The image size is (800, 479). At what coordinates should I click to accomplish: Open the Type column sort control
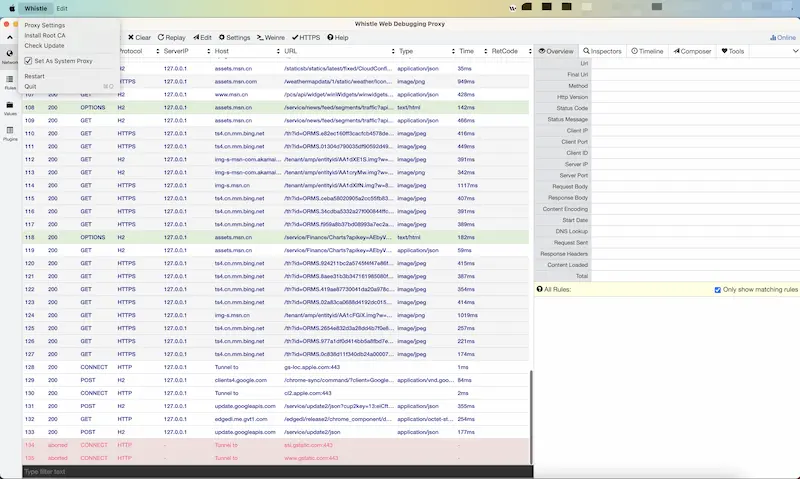453,51
